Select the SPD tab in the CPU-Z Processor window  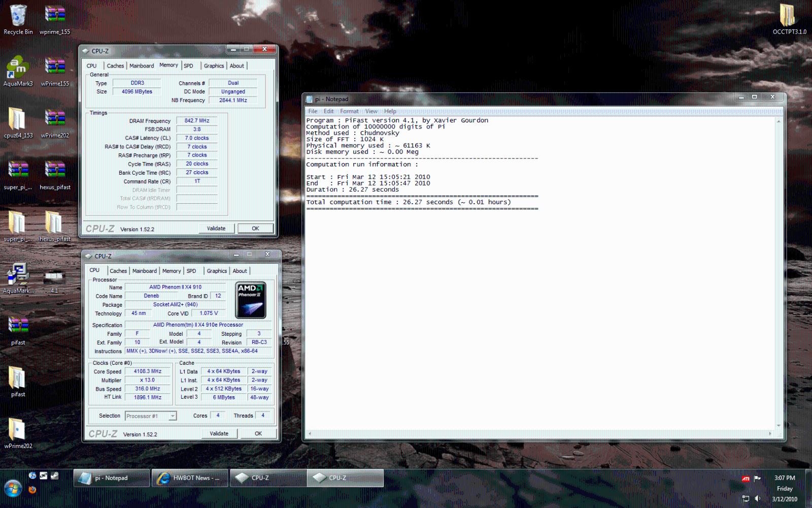(191, 271)
